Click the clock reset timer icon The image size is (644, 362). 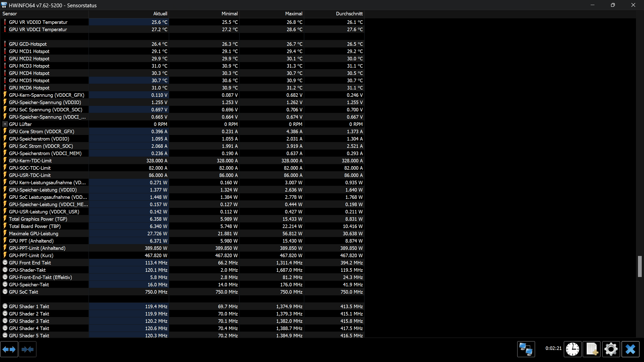click(572, 349)
